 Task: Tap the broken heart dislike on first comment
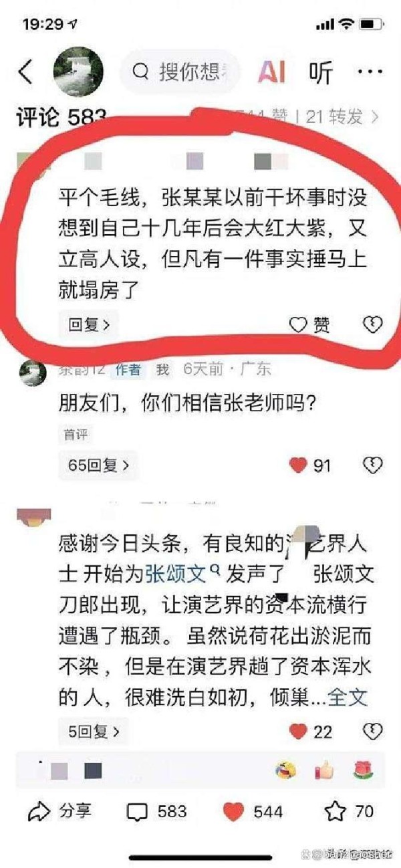coord(372,326)
